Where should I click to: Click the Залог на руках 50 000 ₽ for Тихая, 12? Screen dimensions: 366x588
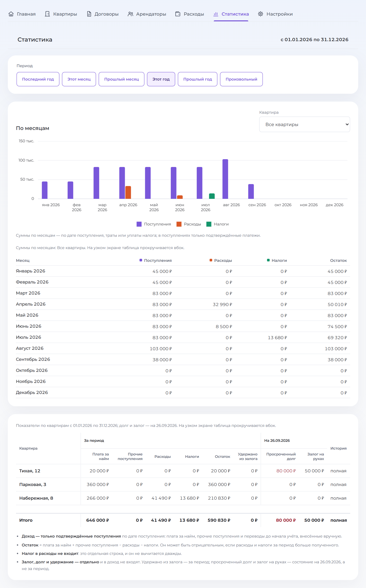[x=314, y=471]
